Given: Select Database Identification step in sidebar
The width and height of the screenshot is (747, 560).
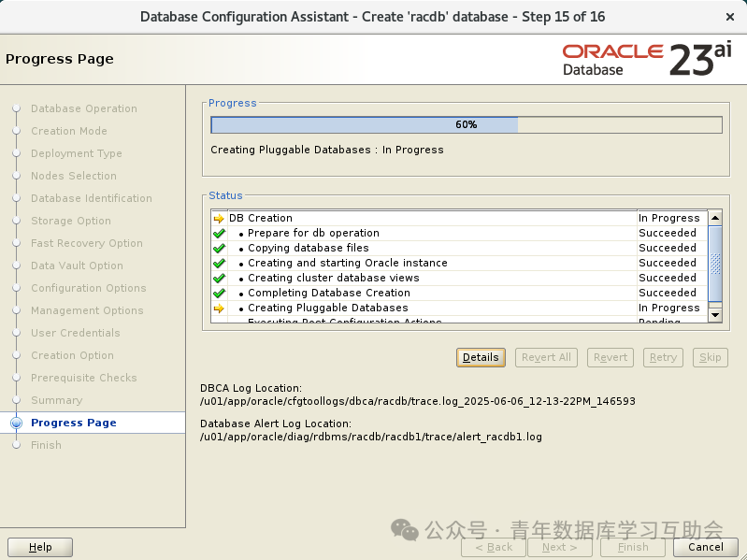Looking at the screenshot, I should tap(92, 198).
